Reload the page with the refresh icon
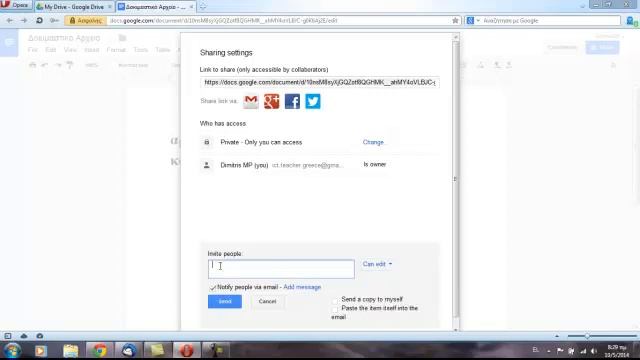This screenshot has height=360, width=640. 39,20
